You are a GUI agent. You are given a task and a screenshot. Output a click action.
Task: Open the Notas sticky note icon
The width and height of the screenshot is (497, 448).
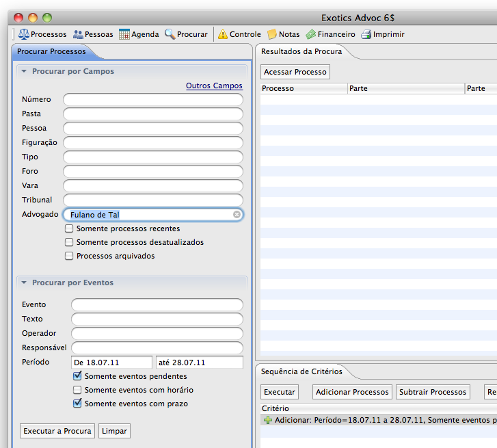(x=272, y=34)
